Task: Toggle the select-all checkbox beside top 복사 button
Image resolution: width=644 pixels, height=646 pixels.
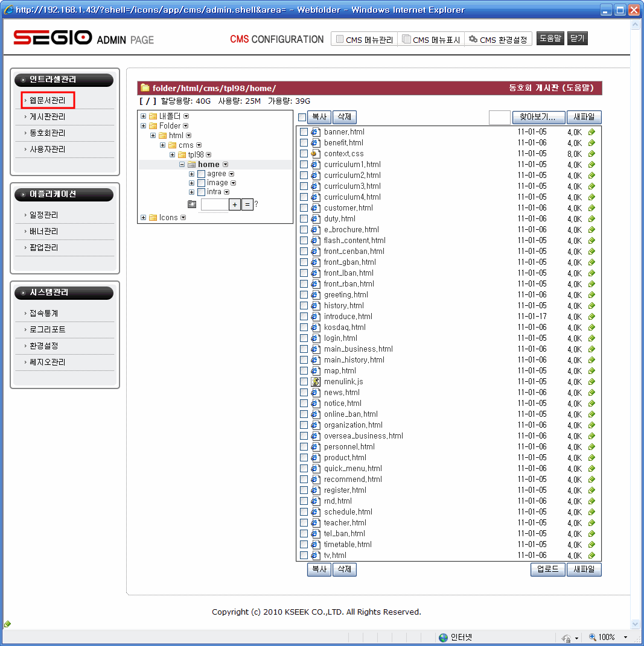Action: tap(302, 118)
